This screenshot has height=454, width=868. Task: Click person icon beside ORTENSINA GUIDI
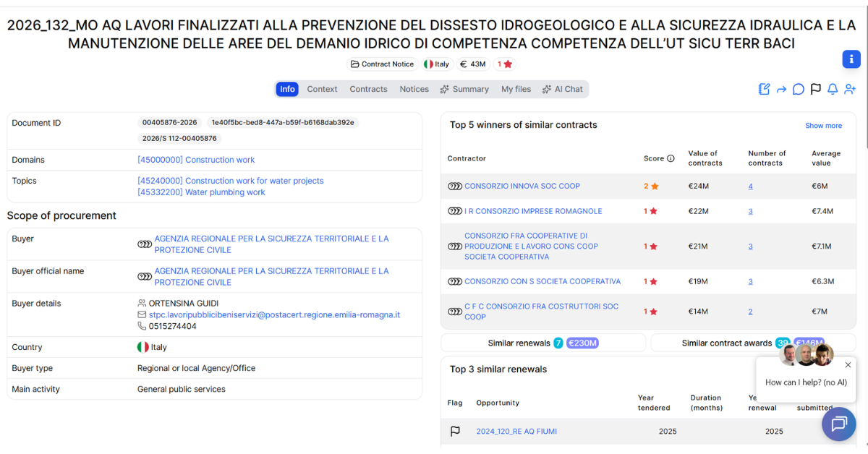click(142, 303)
